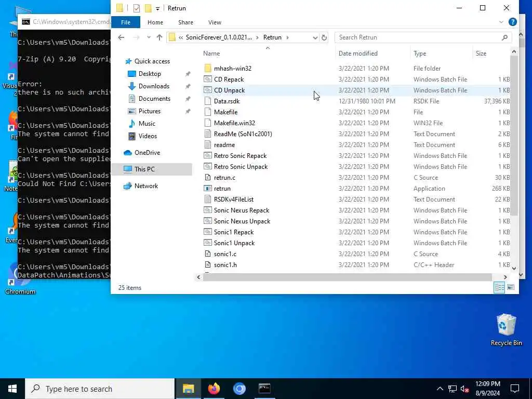Open Downloads in navigation pane
The width and height of the screenshot is (532, 399).
[x=154, y=86]
